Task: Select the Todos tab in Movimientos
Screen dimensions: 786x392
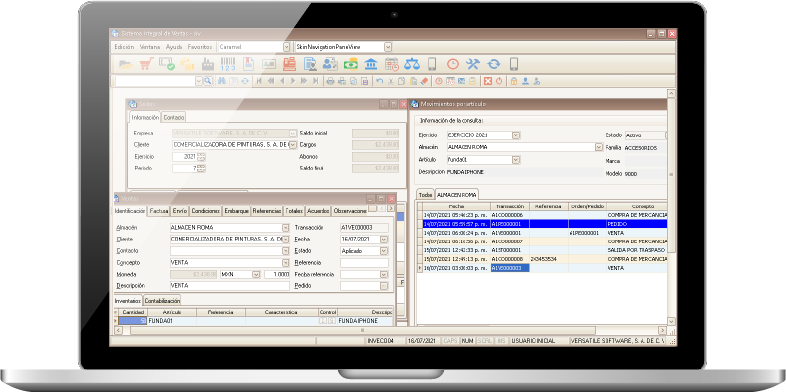Action: click(426, 194)
